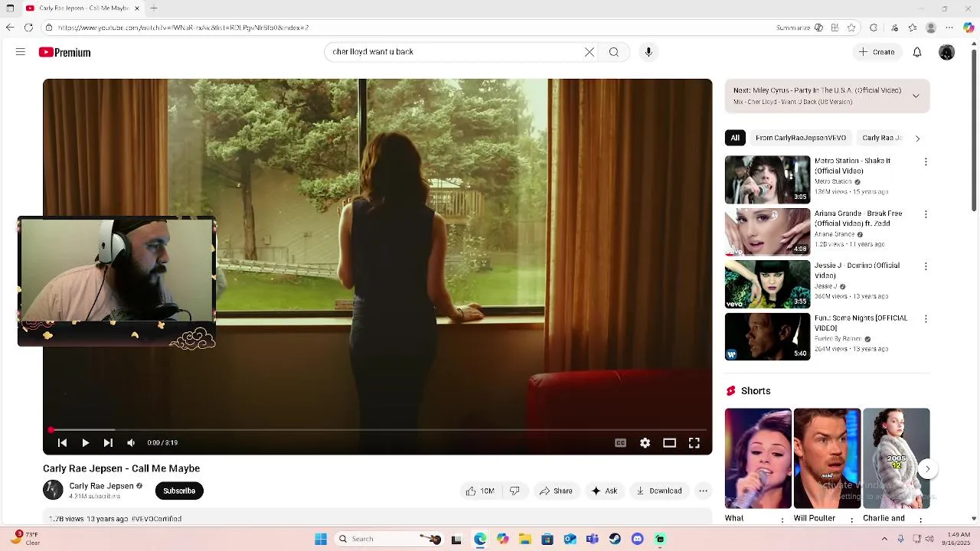980x551 pixels.
Task: Click the #VEVOCertified hashtag
Action: [x=156, y=519]
